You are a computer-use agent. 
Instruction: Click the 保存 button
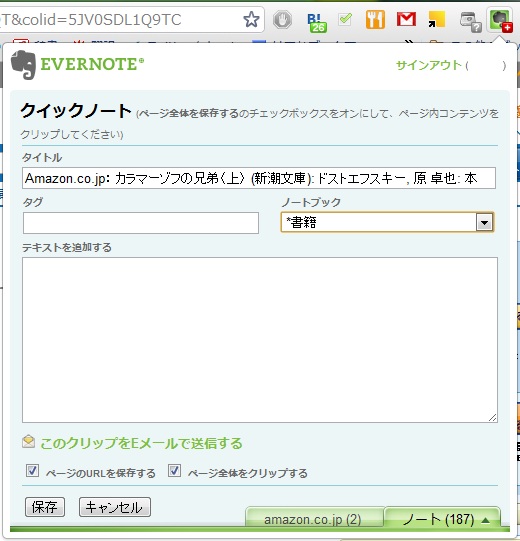coord(45,507)
